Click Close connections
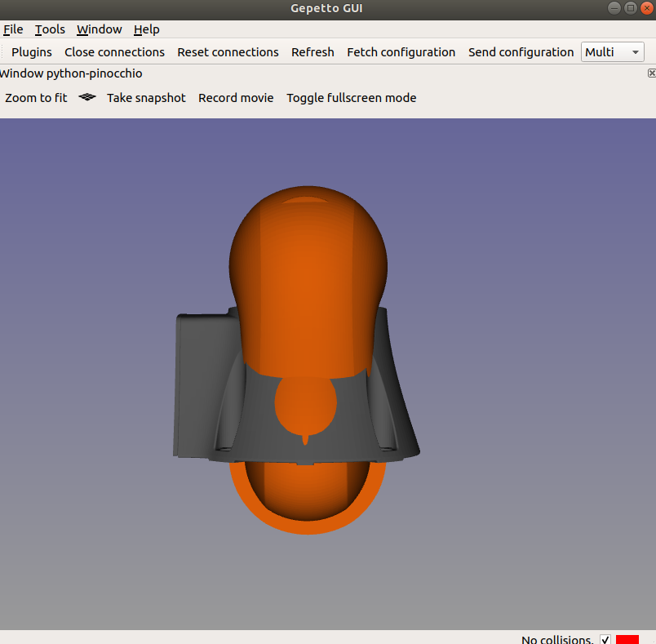Viewport: 656px width, 644px height. click(114, 51)
